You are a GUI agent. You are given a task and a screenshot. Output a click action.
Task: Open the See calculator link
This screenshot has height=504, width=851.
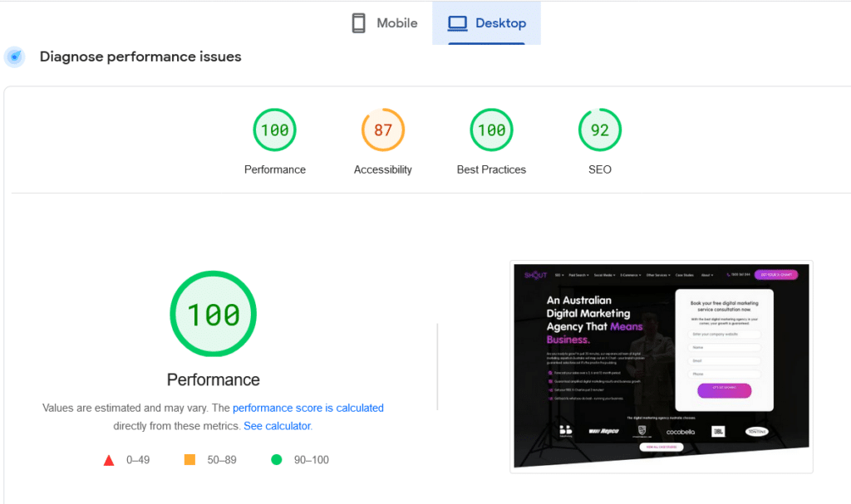277,425
